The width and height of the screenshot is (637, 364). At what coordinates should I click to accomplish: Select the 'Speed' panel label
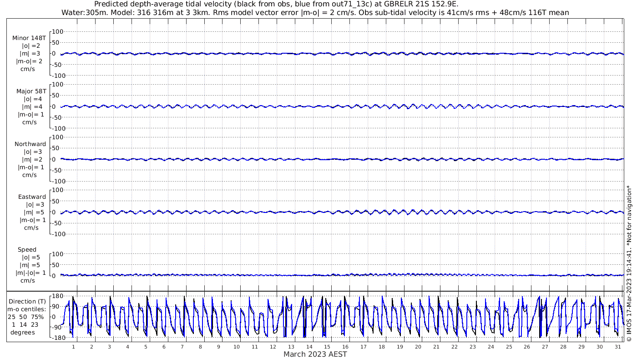pyautogui.click(x=27, y=249)
